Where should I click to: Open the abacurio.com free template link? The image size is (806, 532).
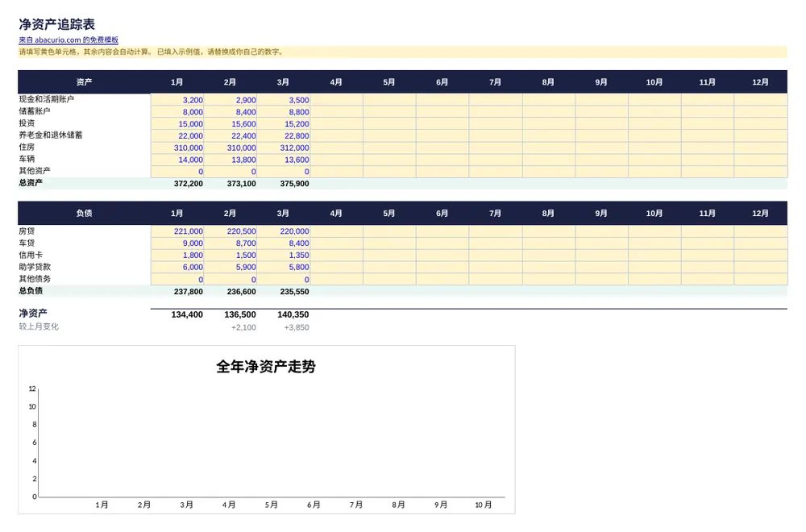pos(69,39)
